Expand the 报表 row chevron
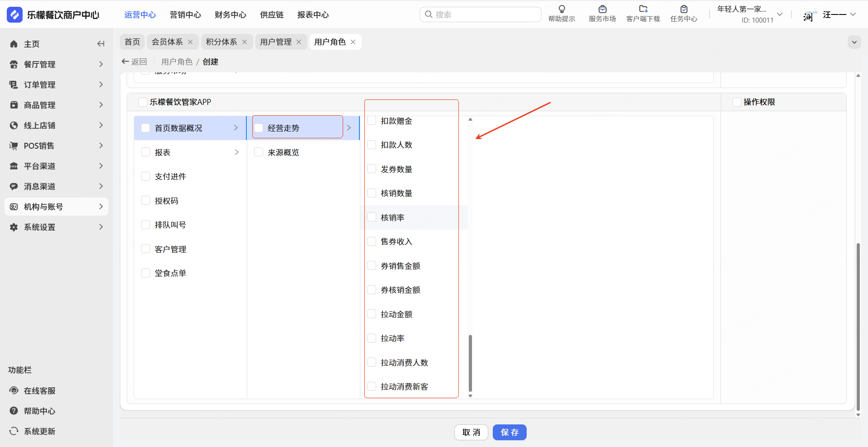868x447 pixels. 236,152
